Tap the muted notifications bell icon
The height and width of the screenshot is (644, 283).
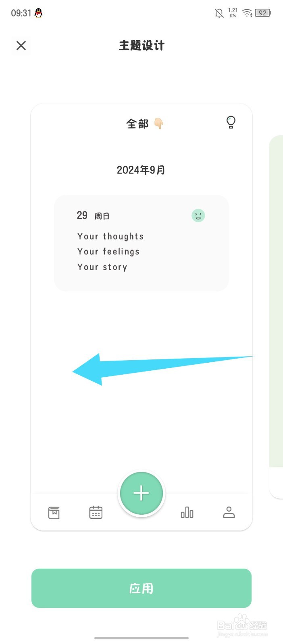pyautogui.click(x=219, y=13)
